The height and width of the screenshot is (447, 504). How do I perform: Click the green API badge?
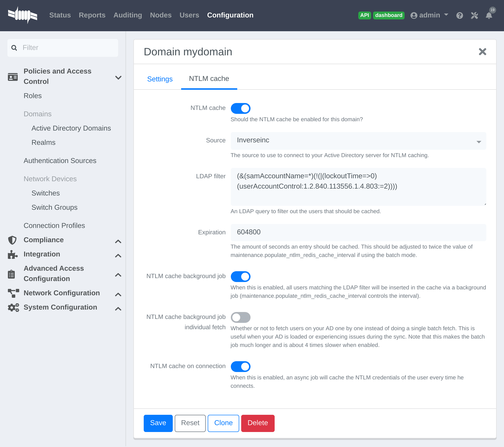click(x=364, y=15)
